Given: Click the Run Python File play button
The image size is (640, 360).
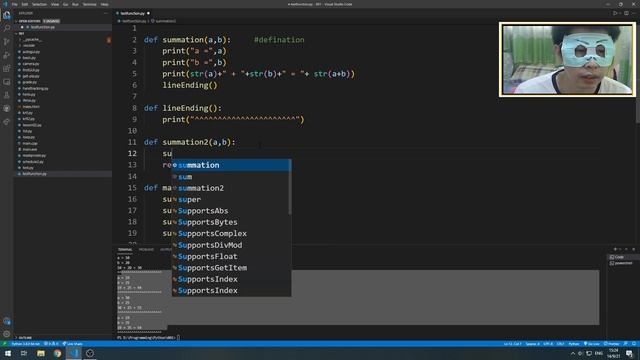Looking at the screenshot, I should pos(615,13).
